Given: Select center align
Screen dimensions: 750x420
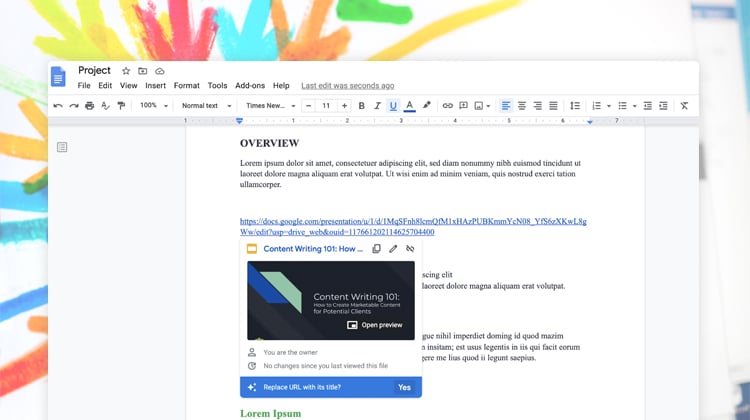Looking at the screenshot, I should 521,106.
